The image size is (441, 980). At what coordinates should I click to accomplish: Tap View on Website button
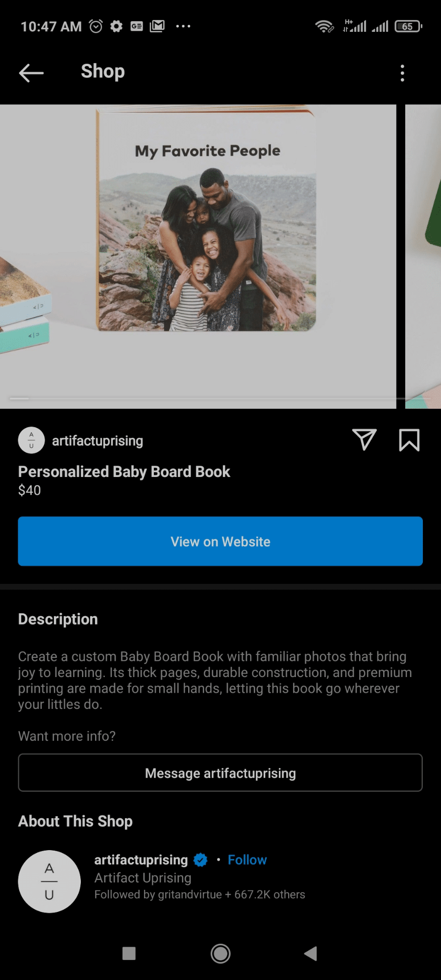click(x=220, y=541)
